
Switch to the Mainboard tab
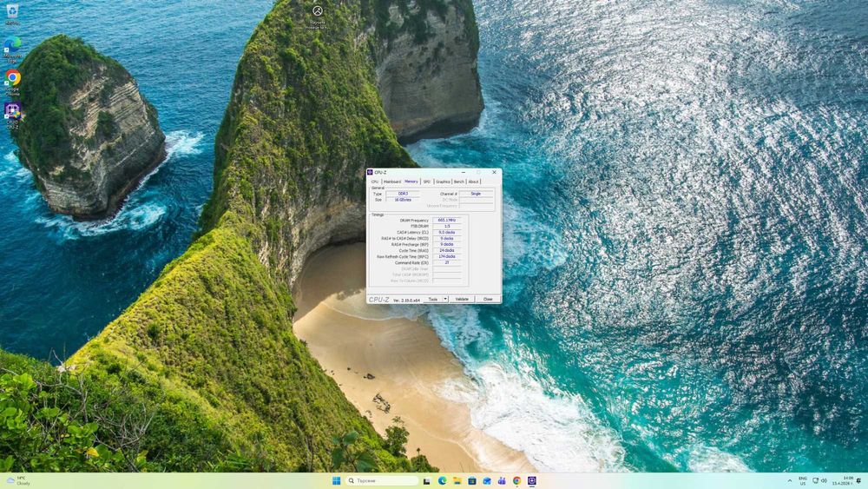click(392, 182)
